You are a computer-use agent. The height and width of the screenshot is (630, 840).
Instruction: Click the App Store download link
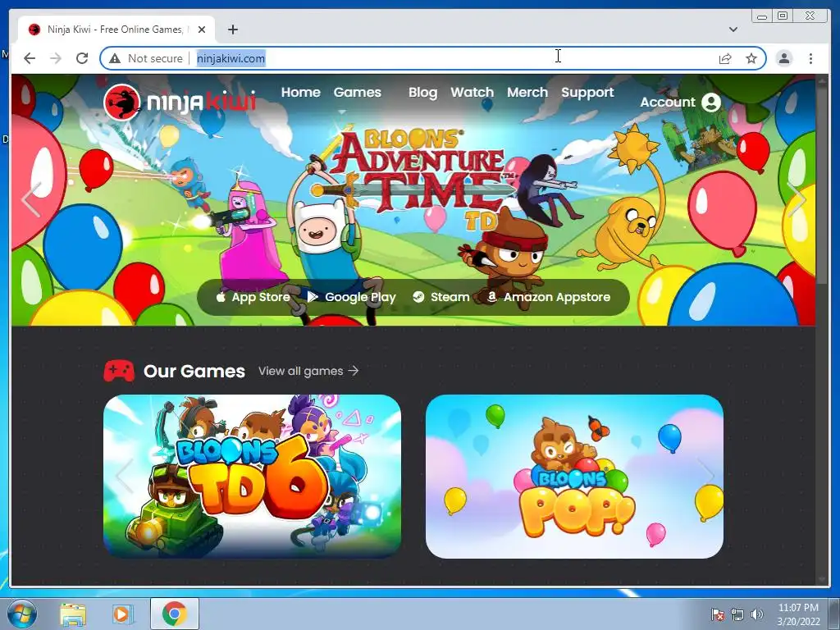[253, 297]
